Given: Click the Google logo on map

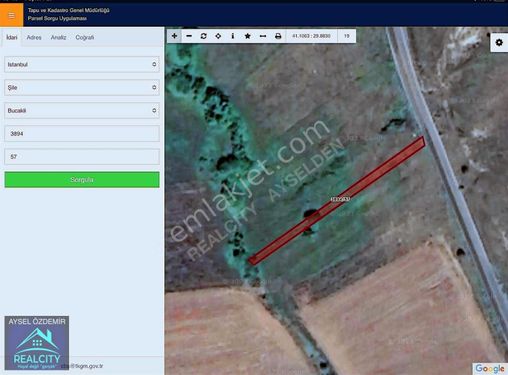Looking at the screenshot, I should (490, 368).
